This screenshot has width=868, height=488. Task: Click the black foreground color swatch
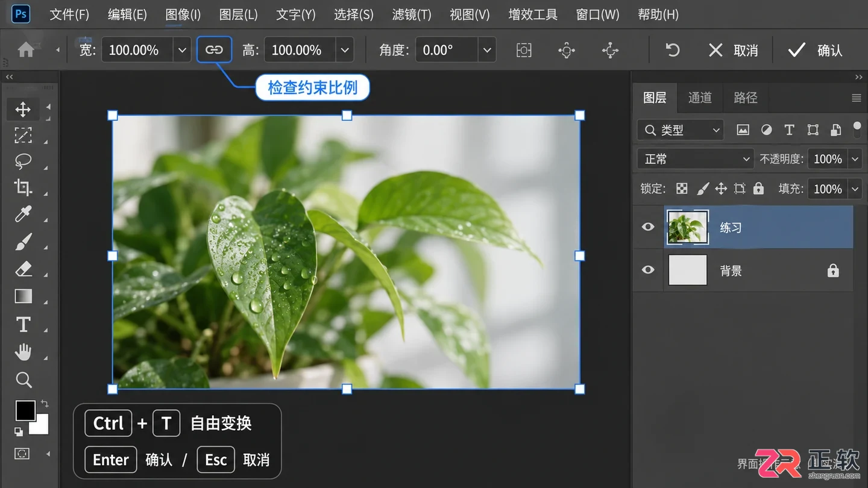pyautogui.click(x=25, y=411)
